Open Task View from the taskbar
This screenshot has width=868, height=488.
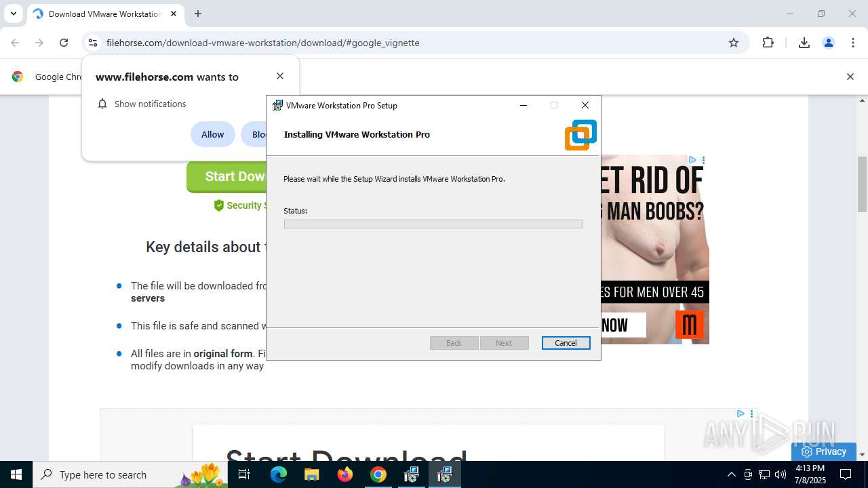click(245, 474)
